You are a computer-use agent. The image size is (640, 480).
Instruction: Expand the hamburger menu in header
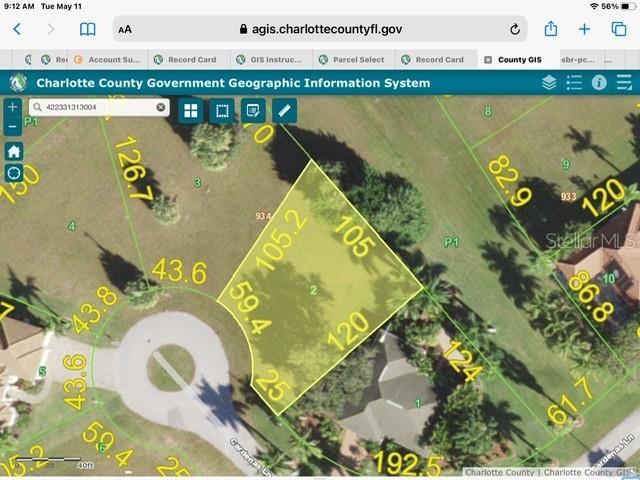[x=624, y=83]
